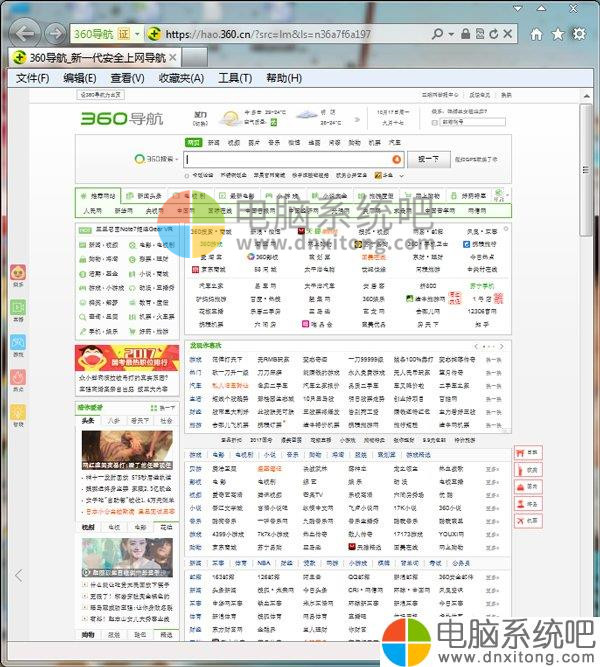Click the scrollbar up arrow

(586, 96)
